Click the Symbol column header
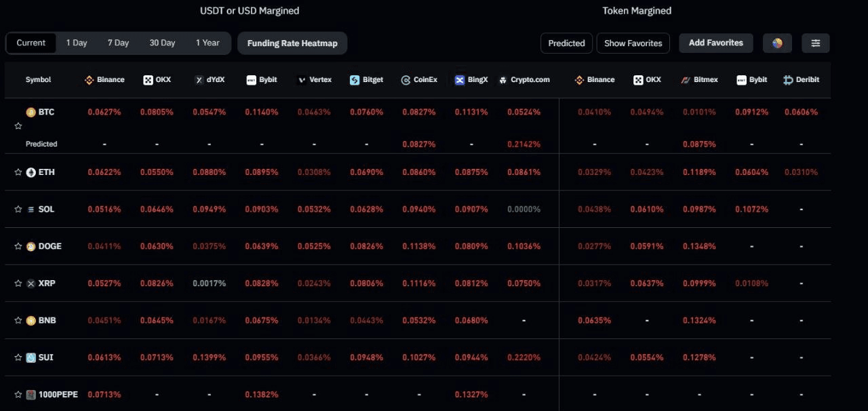868x411 pixels. point(38,80)
